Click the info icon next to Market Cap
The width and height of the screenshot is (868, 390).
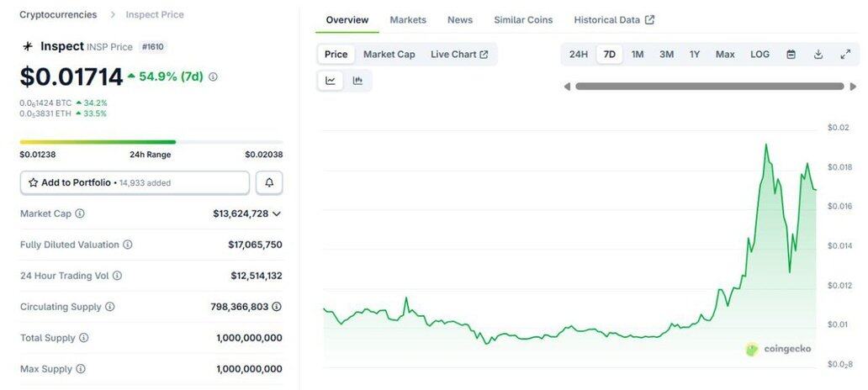point(80,213)
